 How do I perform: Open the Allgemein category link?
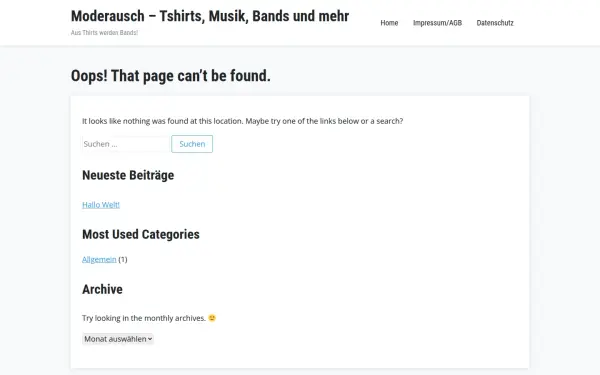tap(99, 259)
